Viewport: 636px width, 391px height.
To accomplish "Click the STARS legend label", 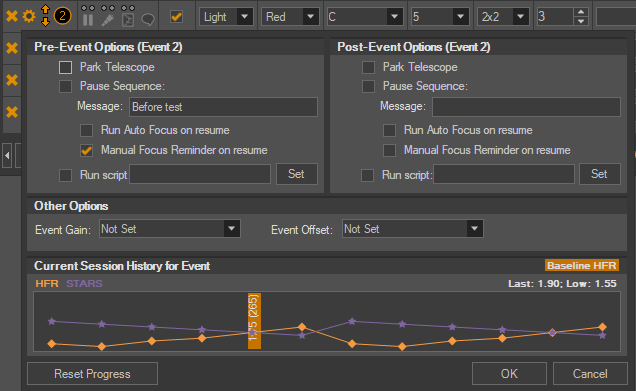I will pos(84,284).
